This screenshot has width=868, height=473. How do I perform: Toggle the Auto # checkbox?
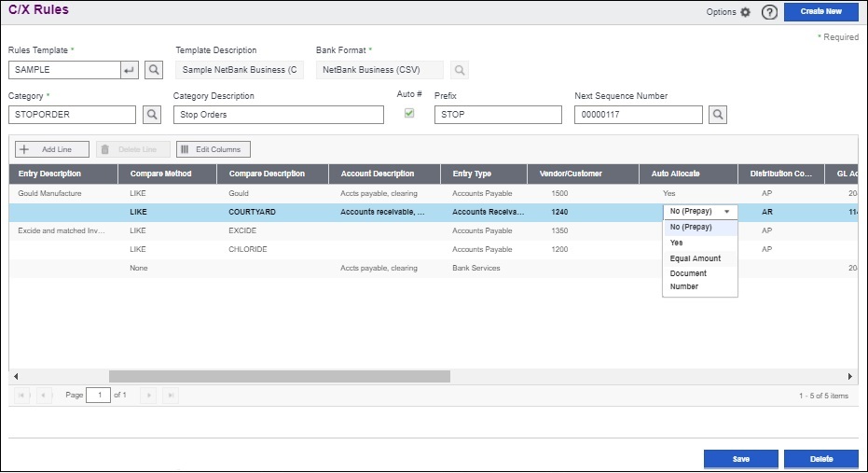tap(408, 114)
